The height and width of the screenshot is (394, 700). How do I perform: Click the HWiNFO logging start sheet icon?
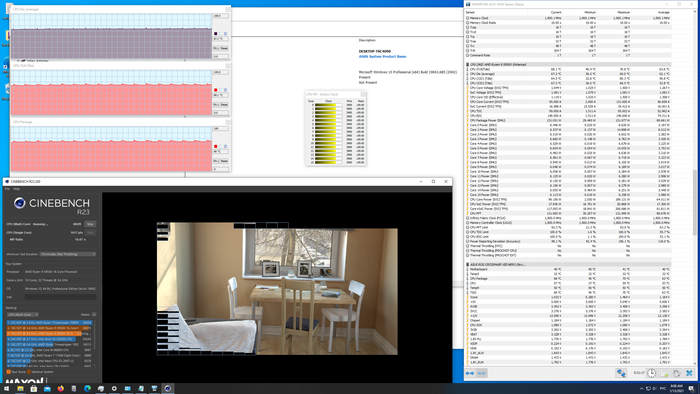click(665, 373)
